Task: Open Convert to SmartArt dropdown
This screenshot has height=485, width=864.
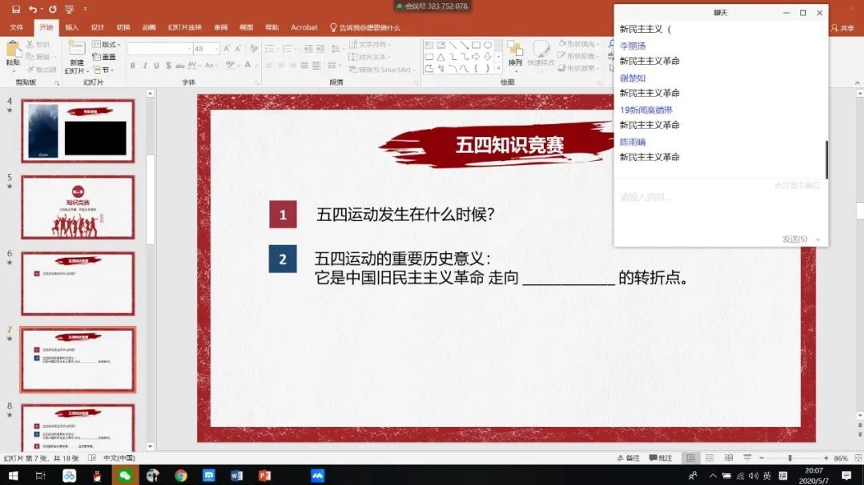Action: pyautogui.click(x=382, y=69)
